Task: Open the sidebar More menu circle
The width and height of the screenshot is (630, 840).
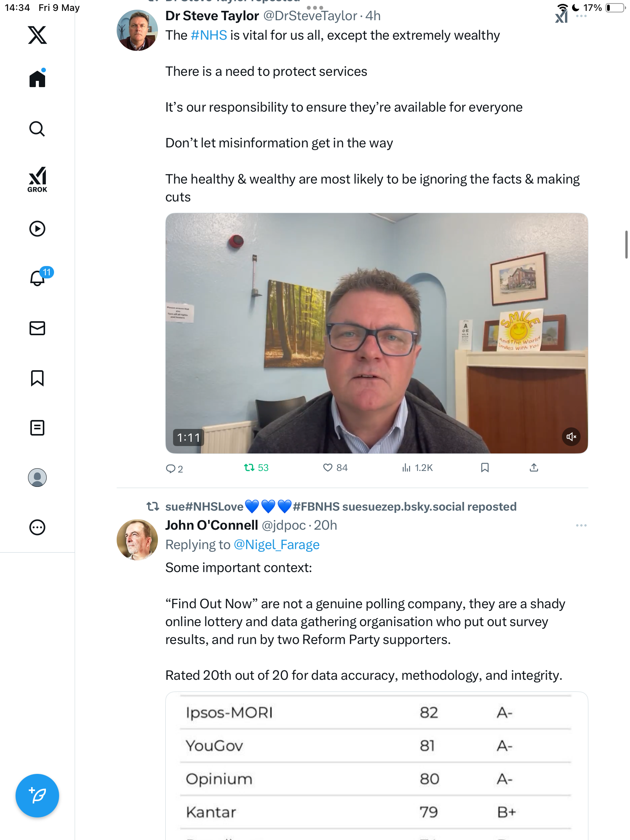Action: coord(37,527)
